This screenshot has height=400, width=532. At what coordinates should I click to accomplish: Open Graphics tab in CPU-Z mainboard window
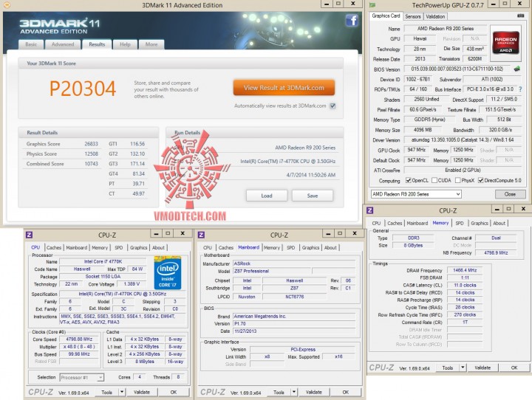click(310, 248)
